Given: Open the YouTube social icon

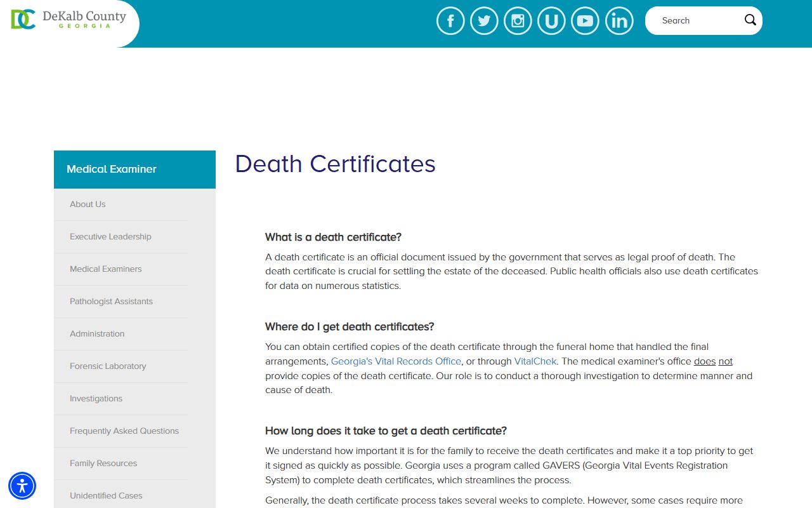Looking at the screenshot, I should click(x=585, y=21).
